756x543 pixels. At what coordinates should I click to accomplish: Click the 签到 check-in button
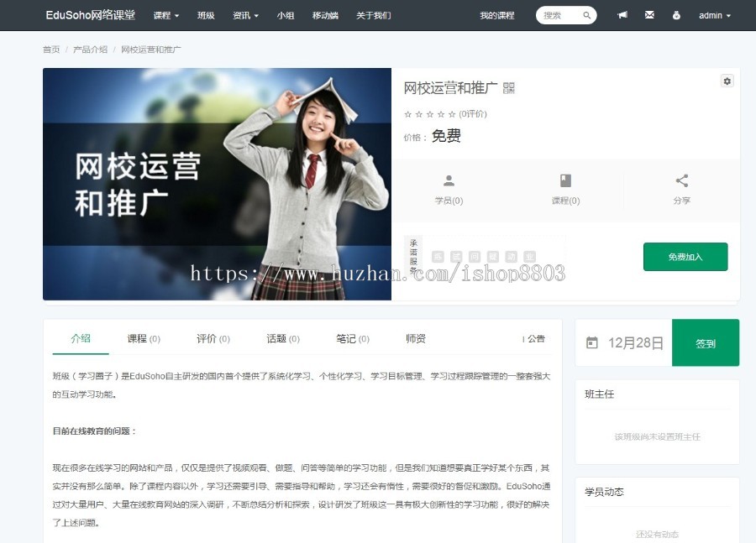tap(706, 342)
